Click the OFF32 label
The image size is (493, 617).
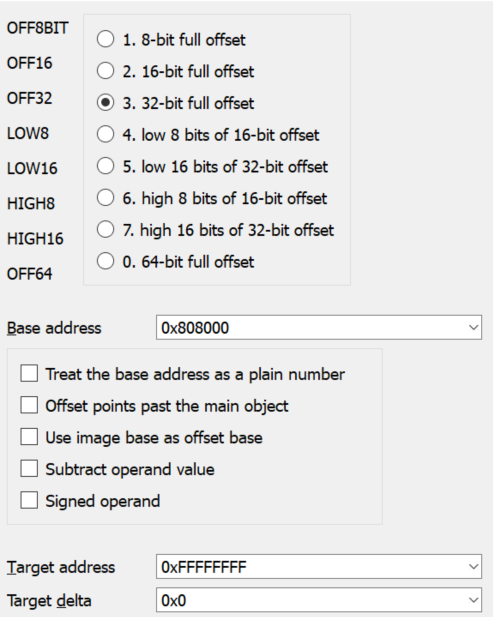point(30,98)
